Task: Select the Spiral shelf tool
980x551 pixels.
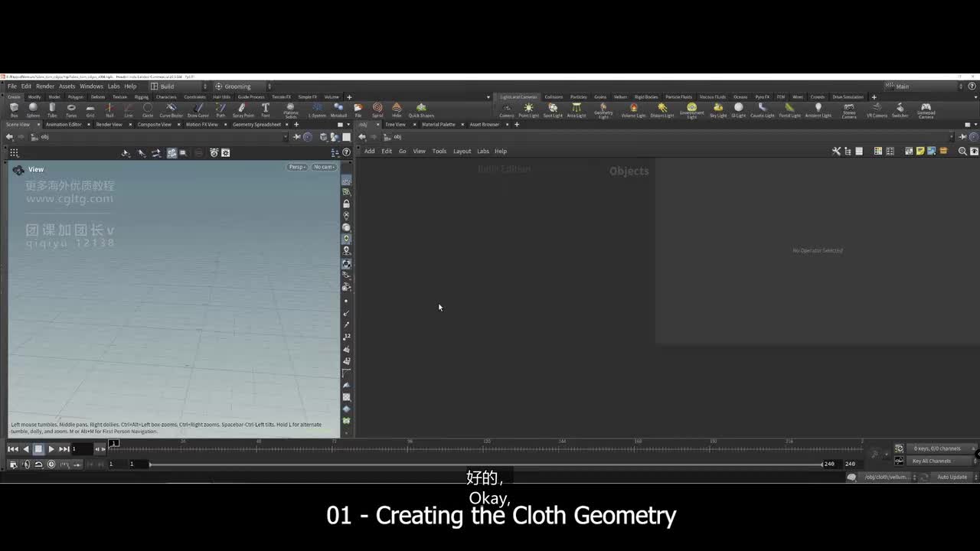Action: pos(377,110)
